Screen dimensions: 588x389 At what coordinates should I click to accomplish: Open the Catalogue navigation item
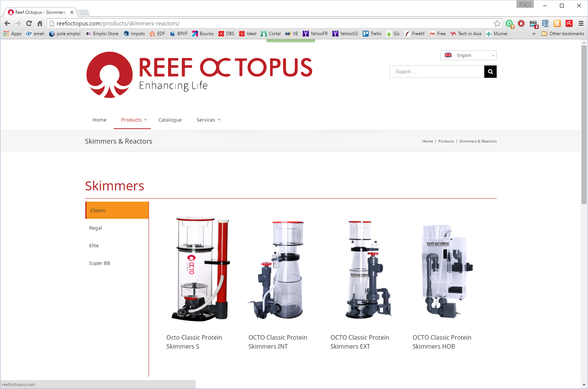(x=170, y=120)
